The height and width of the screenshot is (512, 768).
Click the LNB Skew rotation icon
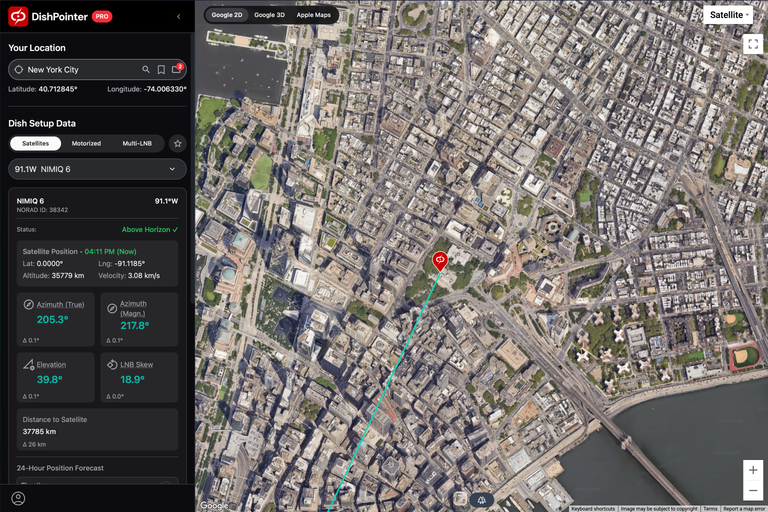(112, 365)
